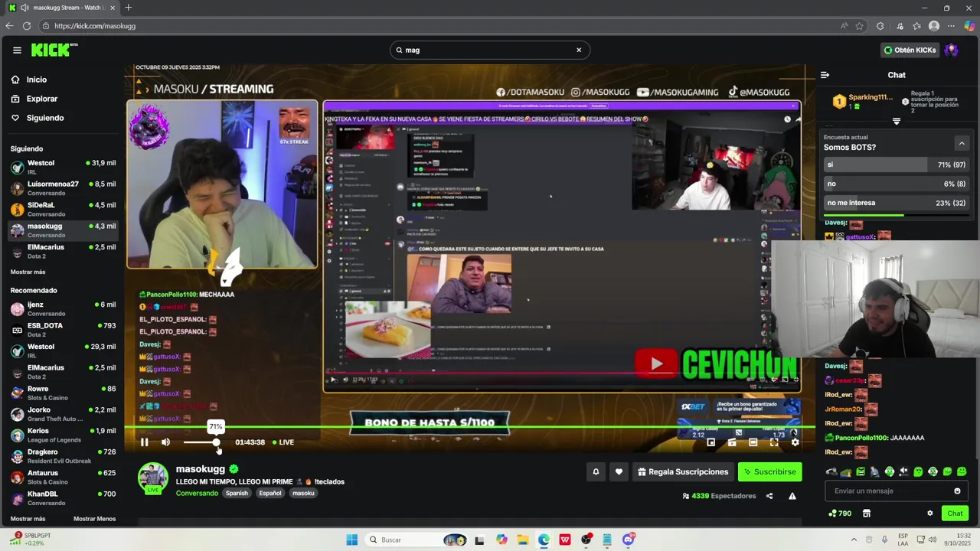Open Windows Start menu
The height and width of the screenshot is (551, 980).
click(x=351, y=540)
